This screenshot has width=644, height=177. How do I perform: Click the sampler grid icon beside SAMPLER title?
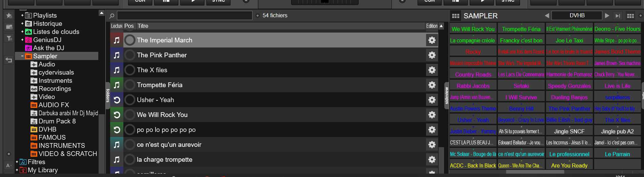pos(456,16)
